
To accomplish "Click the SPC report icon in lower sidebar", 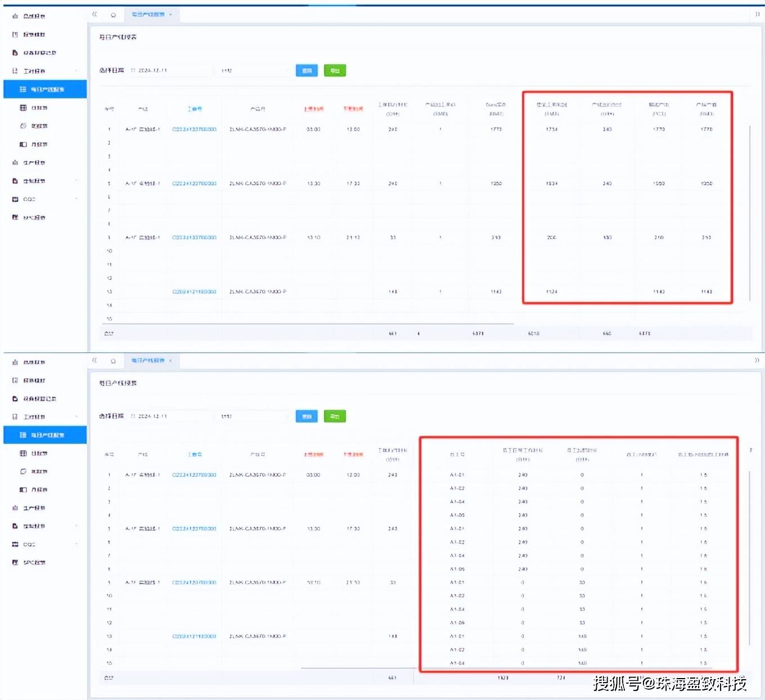I will pyautogui.click(x=15, y=562).
